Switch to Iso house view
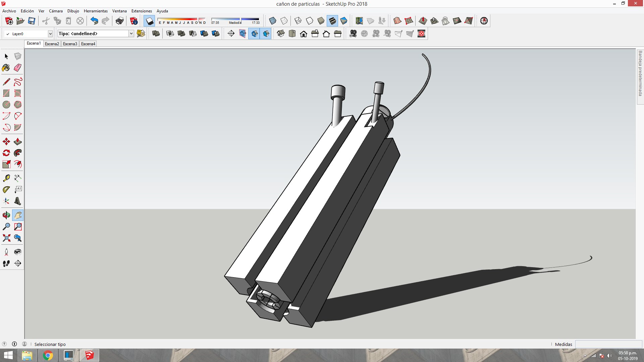 click(281, 34)
